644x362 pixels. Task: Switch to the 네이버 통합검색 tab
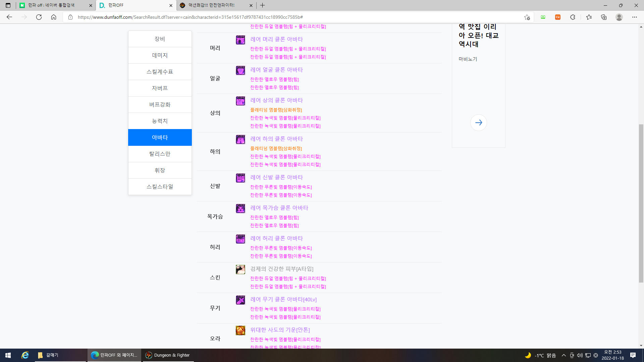pyautogui.click(x=52, y=5)
